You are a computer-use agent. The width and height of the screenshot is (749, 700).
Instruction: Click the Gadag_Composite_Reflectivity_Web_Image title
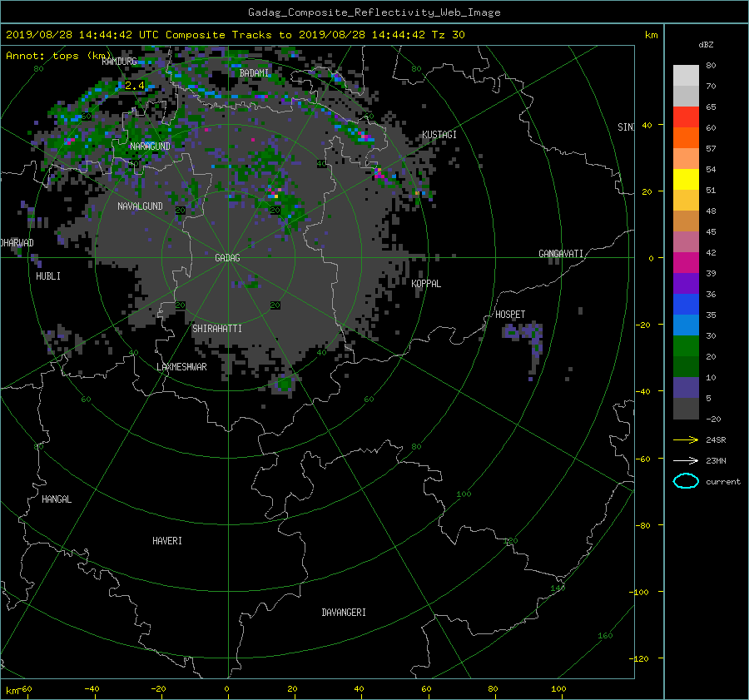point(374,12)
